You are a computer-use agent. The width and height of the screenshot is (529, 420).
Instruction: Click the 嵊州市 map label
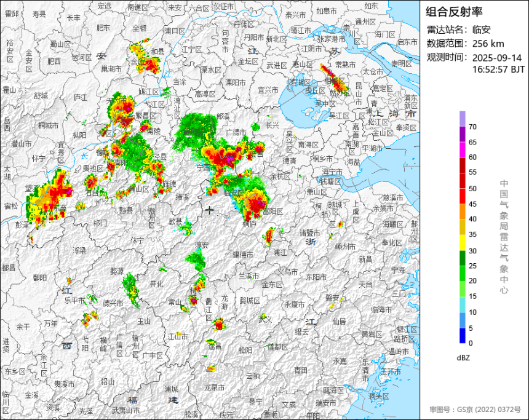(x=346, y=247)
